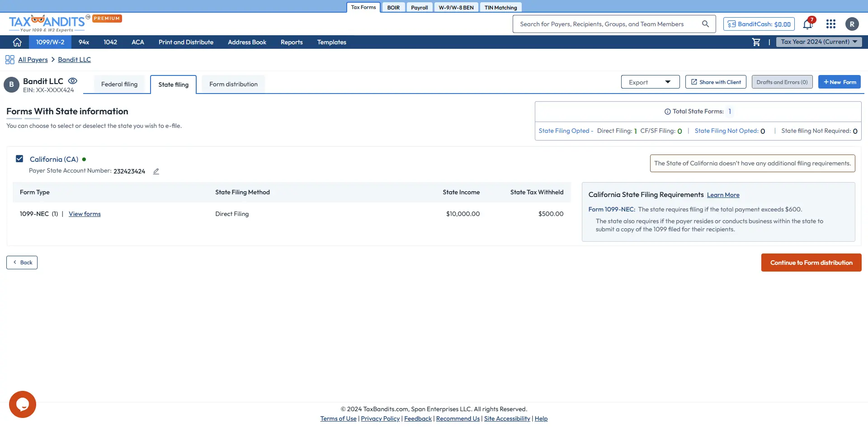Open the Help footer link
Image resolution: width=868 pixels, height=427 pixels.
click(541, 419)
